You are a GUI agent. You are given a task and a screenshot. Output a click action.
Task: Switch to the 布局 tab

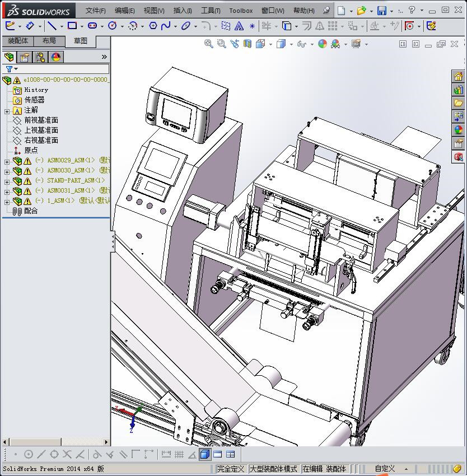pyautogui.click(x=49, y=41)
